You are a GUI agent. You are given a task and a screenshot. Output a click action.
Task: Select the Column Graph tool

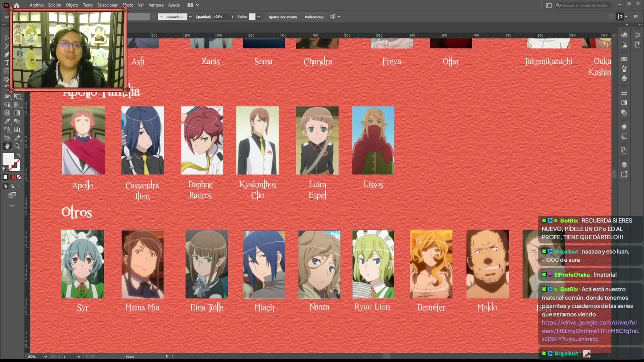17,130
